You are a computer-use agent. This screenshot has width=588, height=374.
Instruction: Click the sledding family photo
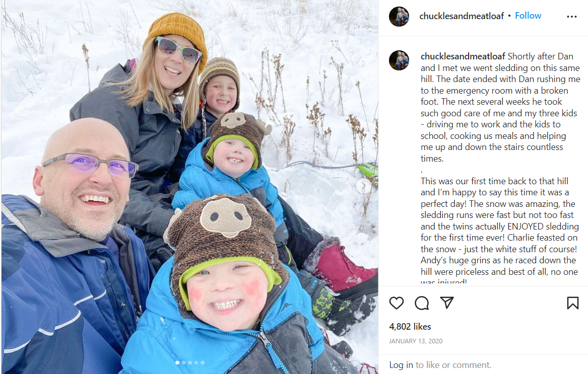click(190, 187)
